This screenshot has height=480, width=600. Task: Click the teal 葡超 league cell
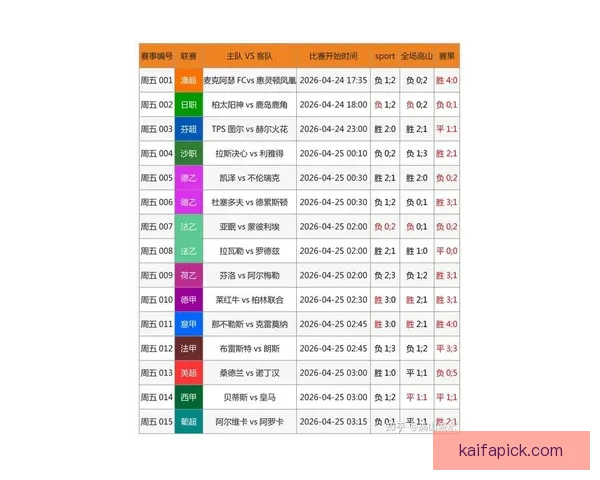(189, 421)
